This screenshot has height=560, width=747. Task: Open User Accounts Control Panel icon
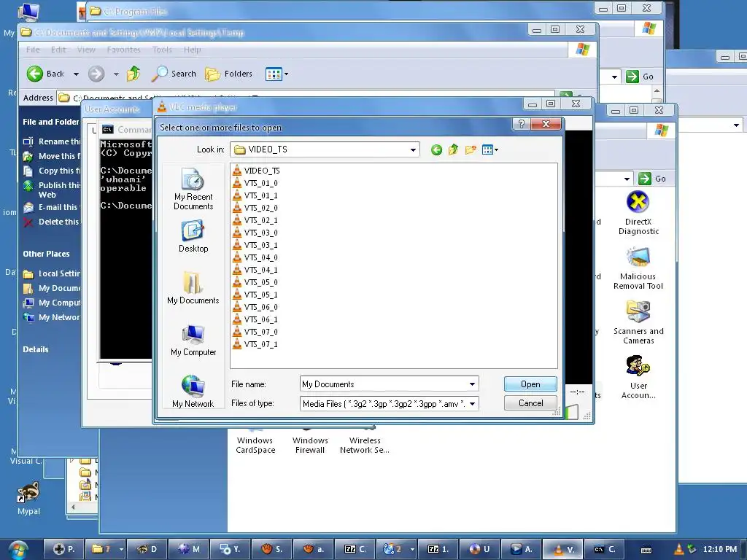tap(638, 377)
